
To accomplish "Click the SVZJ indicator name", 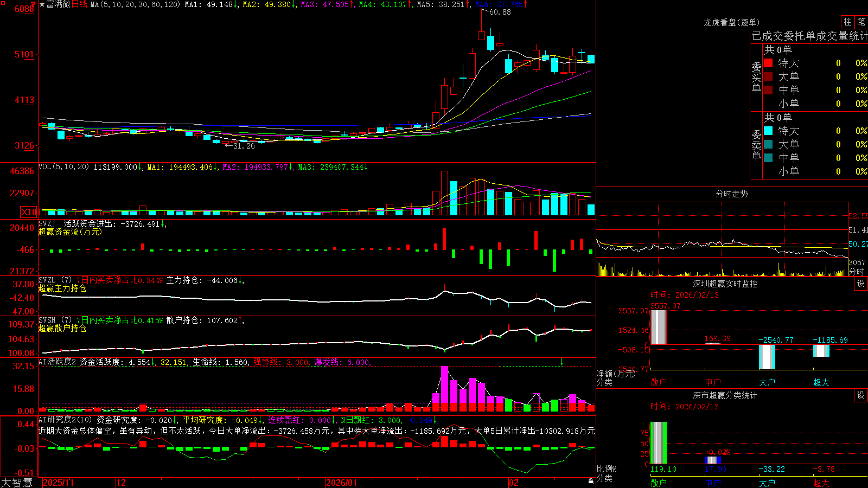I will (47, 223).
